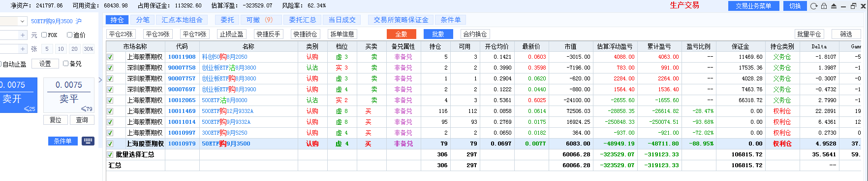Click the 合约换仓 button
The image size is (868, 181).
coord(475,34)
